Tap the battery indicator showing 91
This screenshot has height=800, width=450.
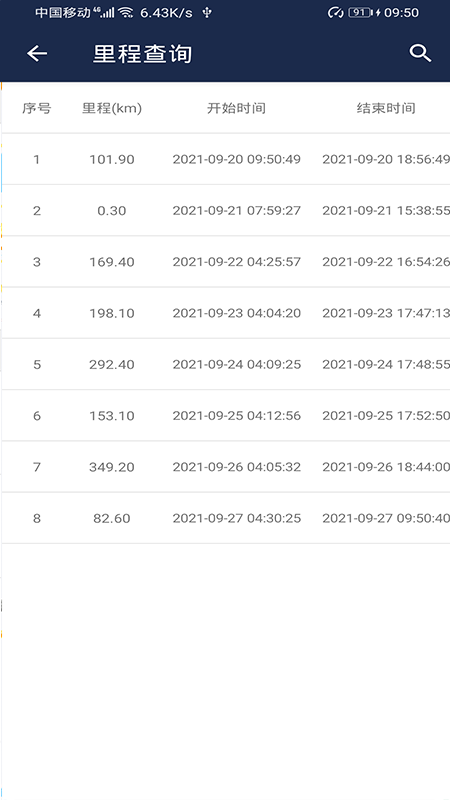[360, 13]
